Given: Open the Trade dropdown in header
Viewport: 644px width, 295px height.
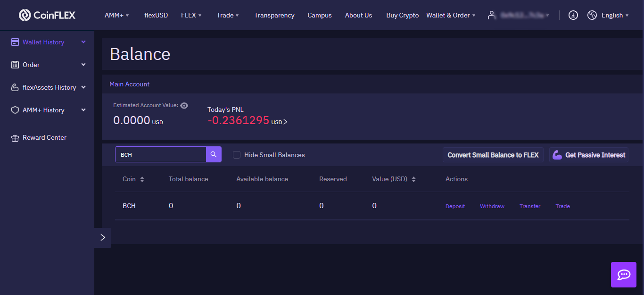Looking at the screenshot, I should click(228, 15).
